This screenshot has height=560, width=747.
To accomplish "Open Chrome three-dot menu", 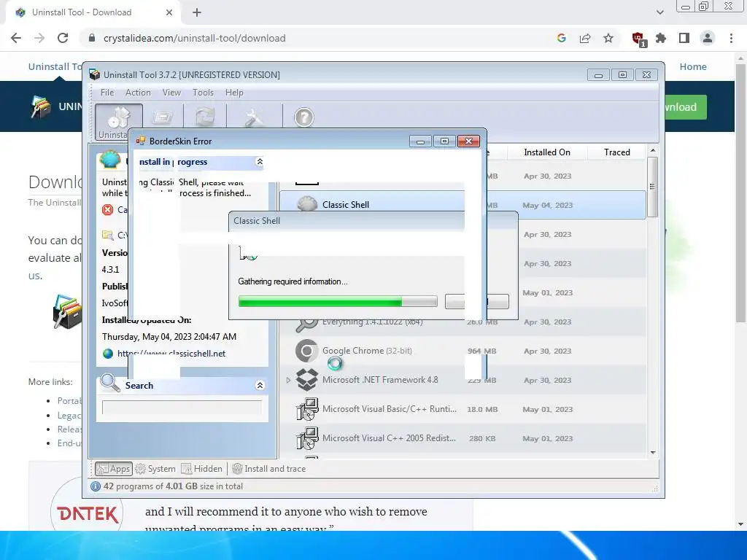I will click(x=731, y=38).
